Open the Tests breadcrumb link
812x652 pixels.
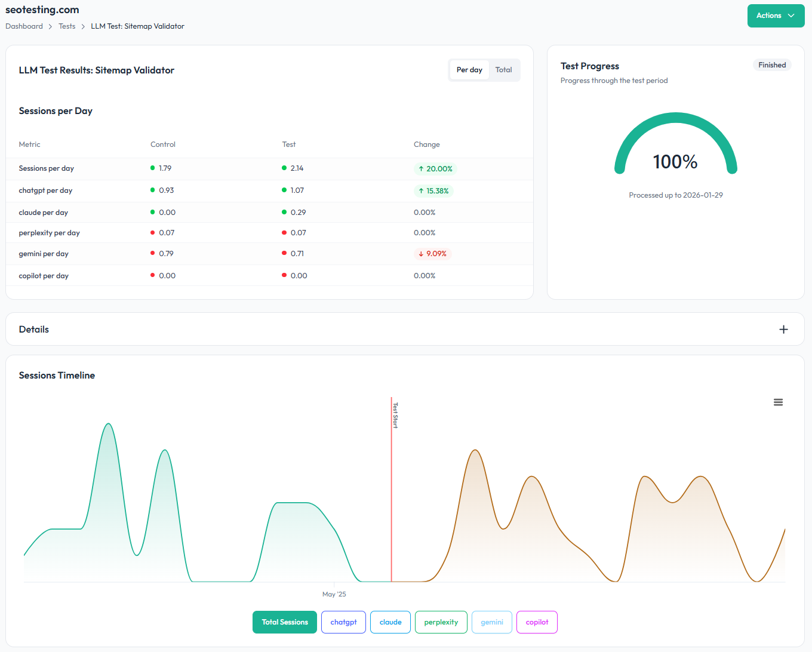click(x=67, y=26)
